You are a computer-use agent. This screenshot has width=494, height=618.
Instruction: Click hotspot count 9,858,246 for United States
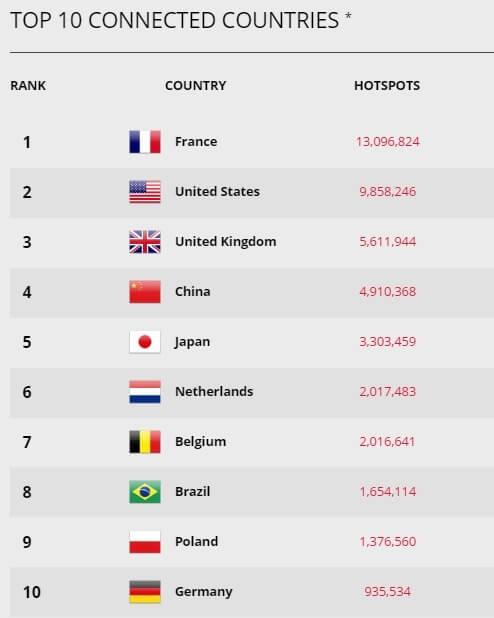tap(388, 192)
